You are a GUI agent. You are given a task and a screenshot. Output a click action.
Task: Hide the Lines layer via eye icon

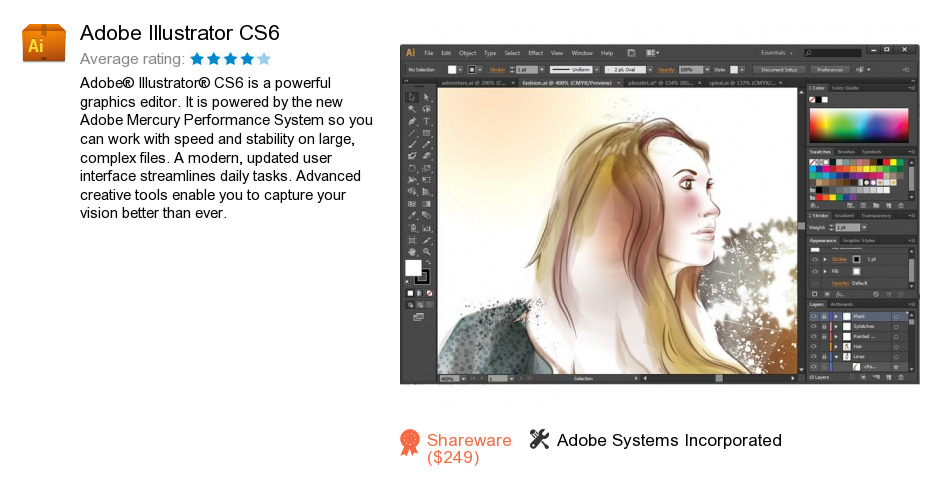814,356
